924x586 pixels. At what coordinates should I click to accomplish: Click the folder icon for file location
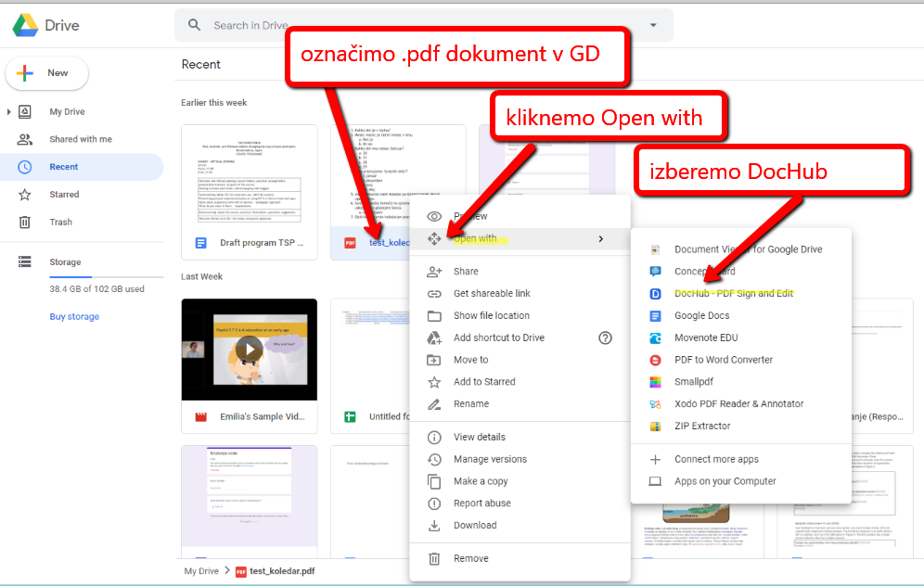[x=434, y=315]
